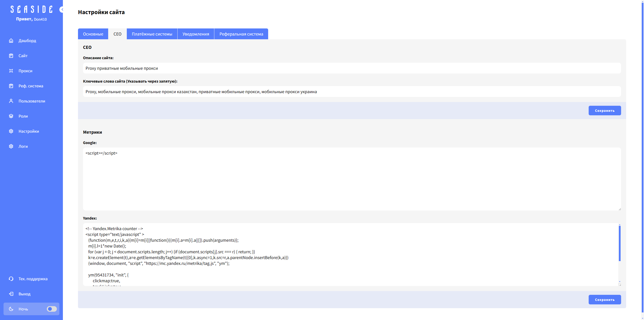
Task: Switch to the Основные tab
Action: (93, 34)
